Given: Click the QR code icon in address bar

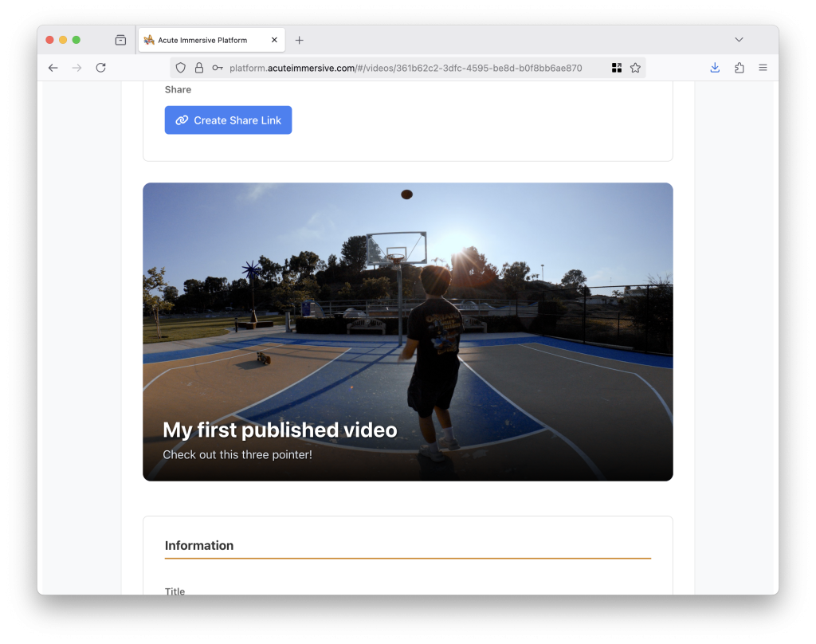Looking at the screenshot, I should click(617, 68).
